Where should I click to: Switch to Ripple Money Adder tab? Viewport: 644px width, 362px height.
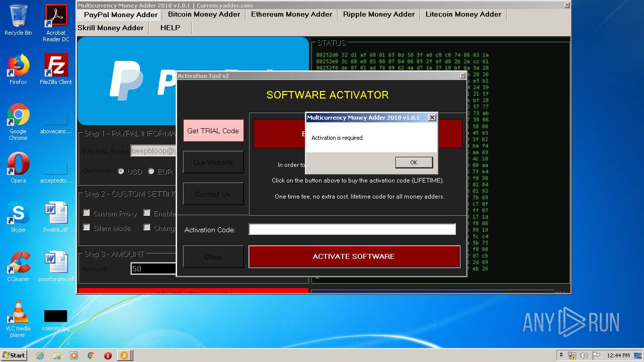tap(379, 15)
